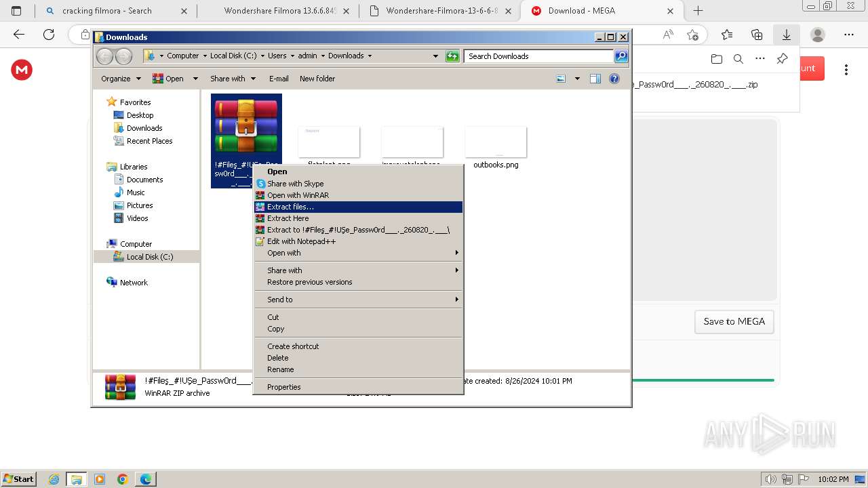Select Downloads in Favorites

coord(144,128)
